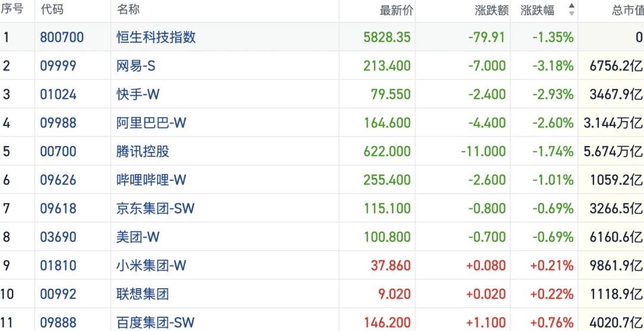Viewport: 644px width, 331px height.
Task: Sort by the 涨跌额 column header
Action: [x=491, y=10]
